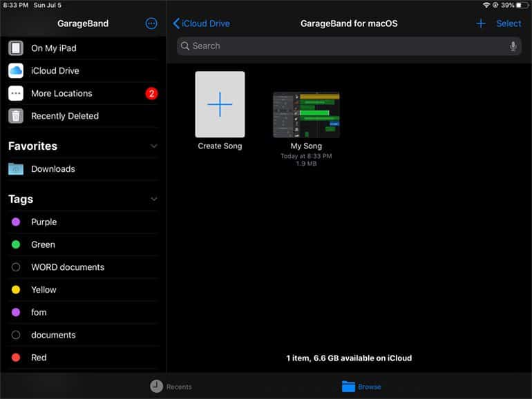The image size is (532, 399).
Task: Click the Downloads folder icon
Action: 16,169
